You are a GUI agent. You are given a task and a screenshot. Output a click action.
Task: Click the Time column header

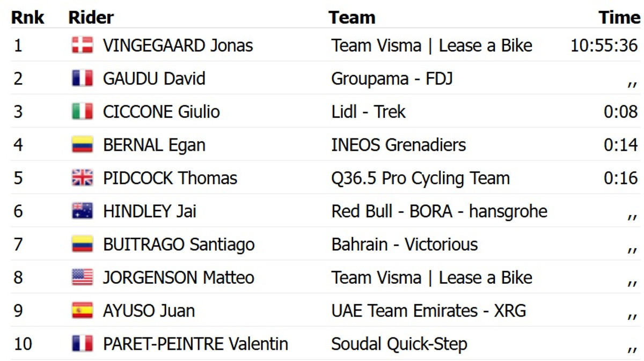coord(619,17)
